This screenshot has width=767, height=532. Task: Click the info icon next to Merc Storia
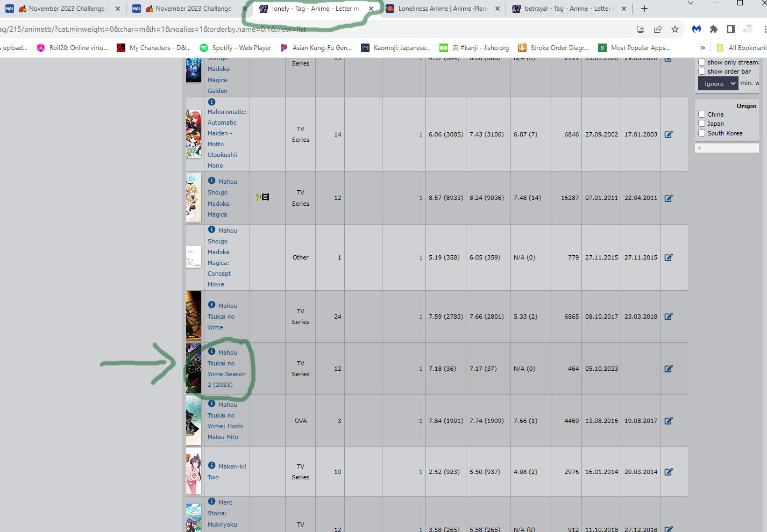coord(212,501)
